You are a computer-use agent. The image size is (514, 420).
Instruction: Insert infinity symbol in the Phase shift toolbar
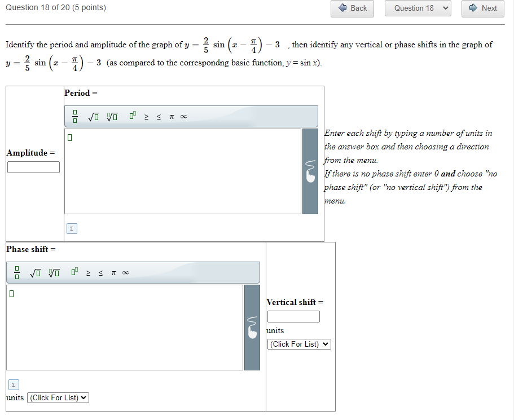125,272
